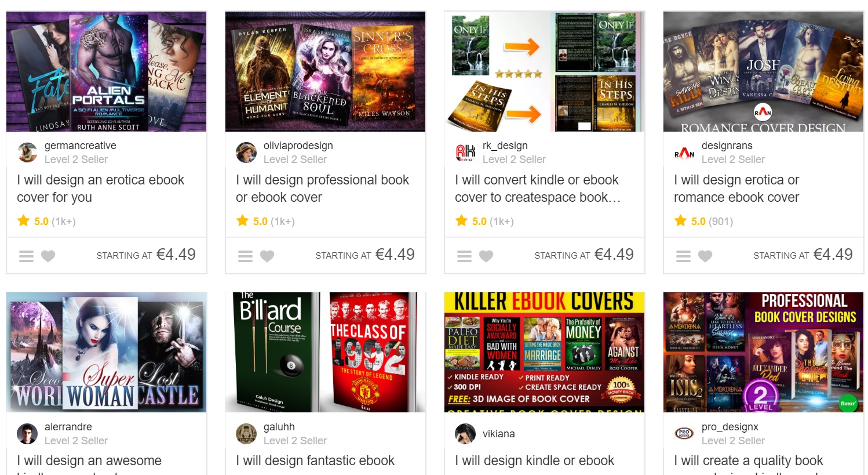Open the list menu on designrans' gig
Image resolution: width=868 pixels, height=475 pixels.
click(x=683, y=256)
